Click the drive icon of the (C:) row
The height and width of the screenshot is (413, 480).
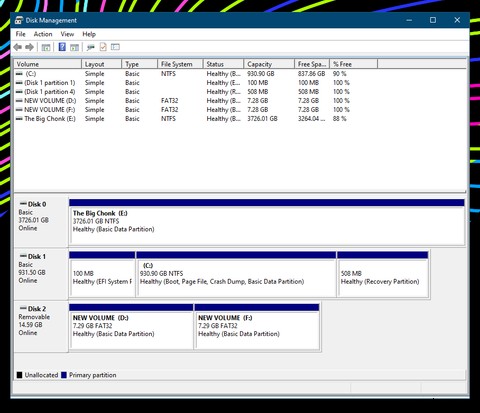[19, 74]
